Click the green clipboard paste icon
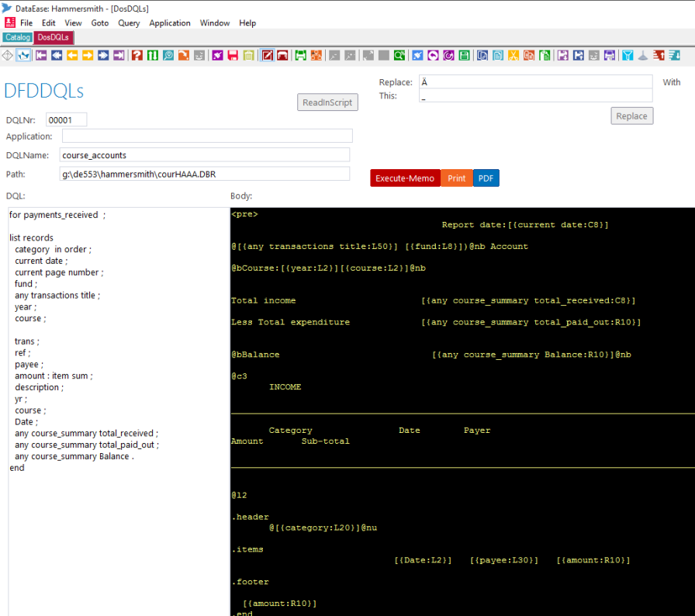Viewport: 695px width, 616px height. (545, 55)
